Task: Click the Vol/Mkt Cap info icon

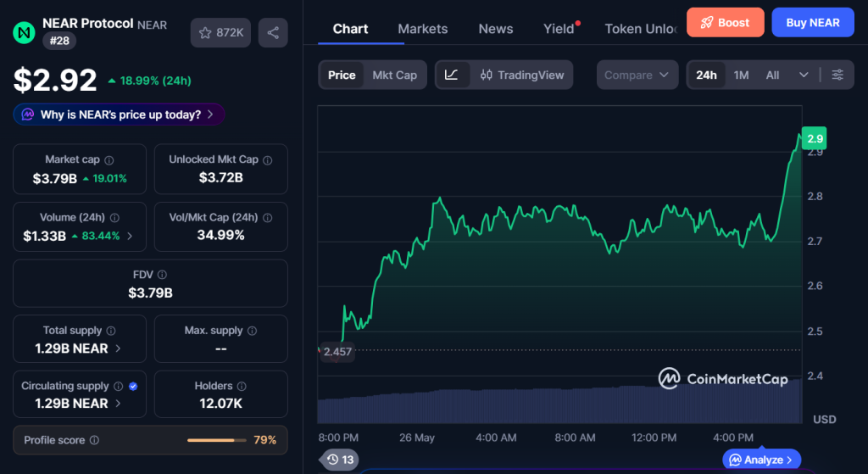Action: pyautogui.click(x=267, y=218)
